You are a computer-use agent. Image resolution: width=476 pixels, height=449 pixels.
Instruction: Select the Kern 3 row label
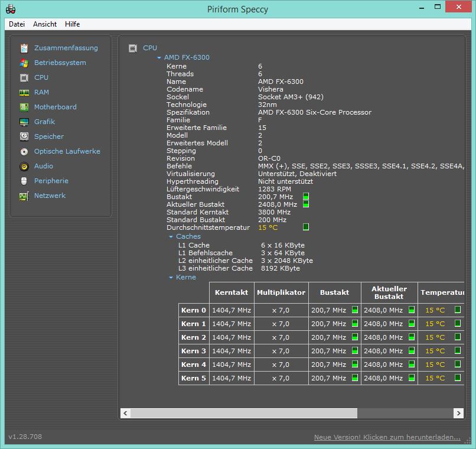194,351
